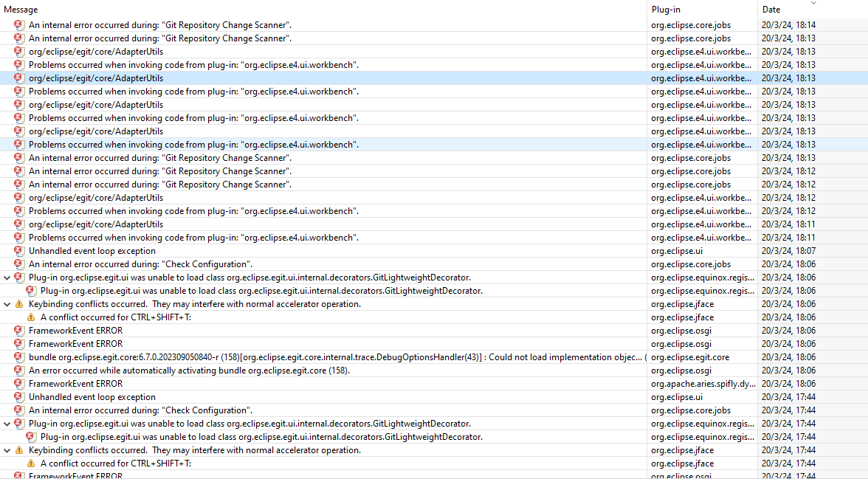The width and height of the screenshot is (868, 479).
Task: Click error icon of the selected AdapterUtils row
Action: (x=19, y=78)
